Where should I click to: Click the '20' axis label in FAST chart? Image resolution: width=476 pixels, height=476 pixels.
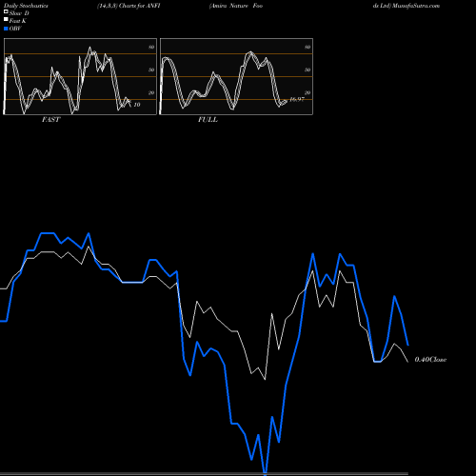click(x=151, y=92)
